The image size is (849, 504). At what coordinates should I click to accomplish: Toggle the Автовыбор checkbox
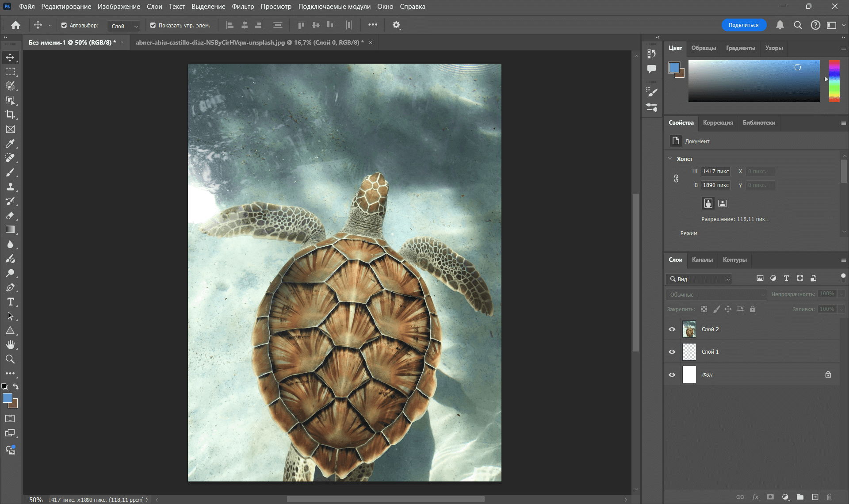(x=64, y=25)
